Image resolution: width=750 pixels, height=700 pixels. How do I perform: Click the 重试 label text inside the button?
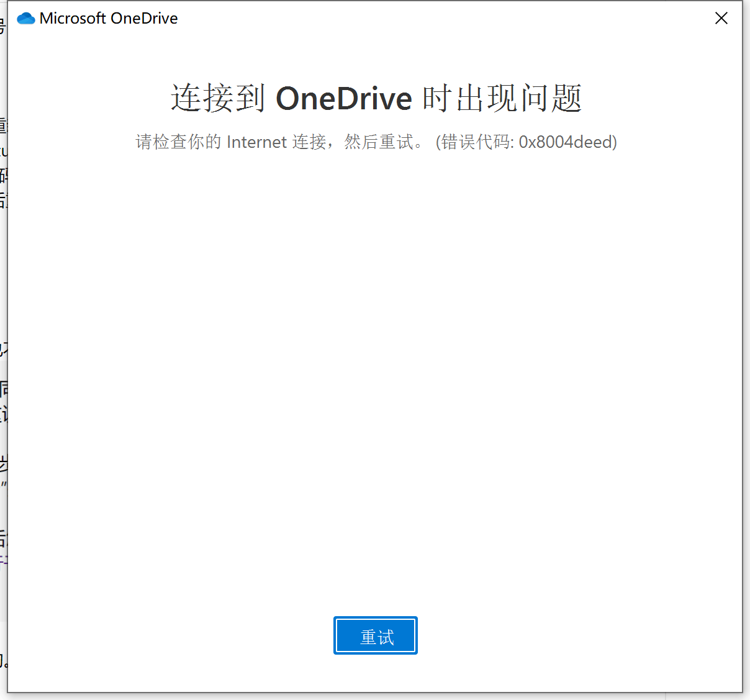(375, 635)
